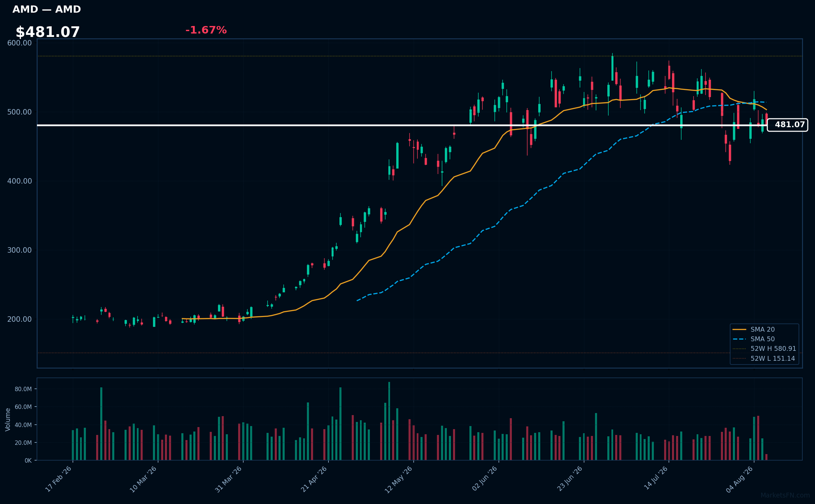Click the 04 Aug '26 date label
Image resolution: width=815 pixels, height=504 pixels.
740,479
